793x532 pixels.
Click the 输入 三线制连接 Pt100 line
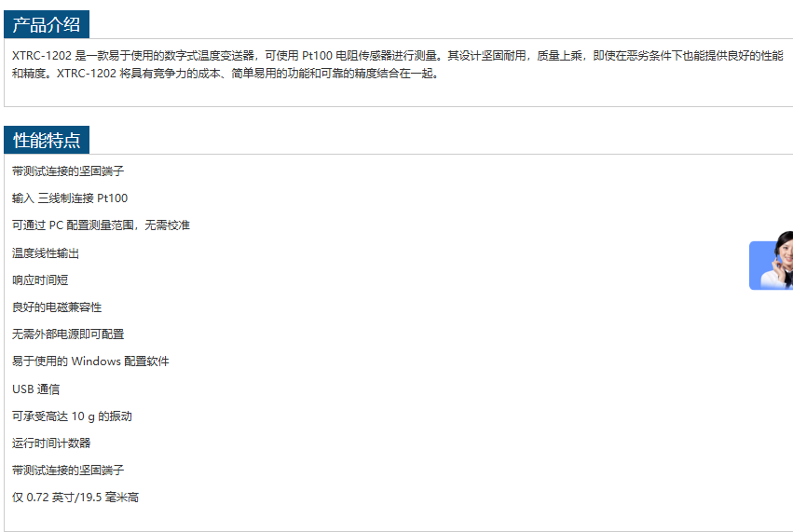[70, 198]
